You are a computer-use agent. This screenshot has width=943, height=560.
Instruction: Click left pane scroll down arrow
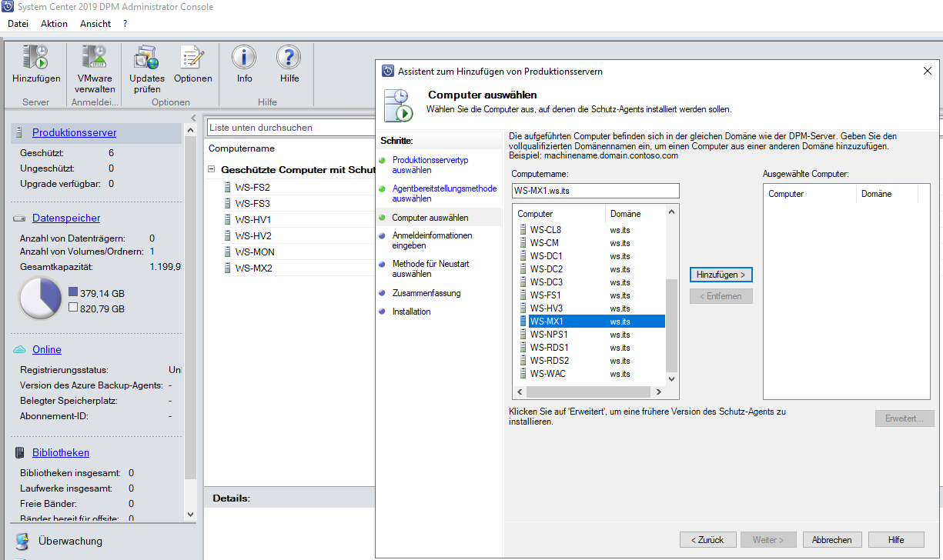[x=191, y=513]
